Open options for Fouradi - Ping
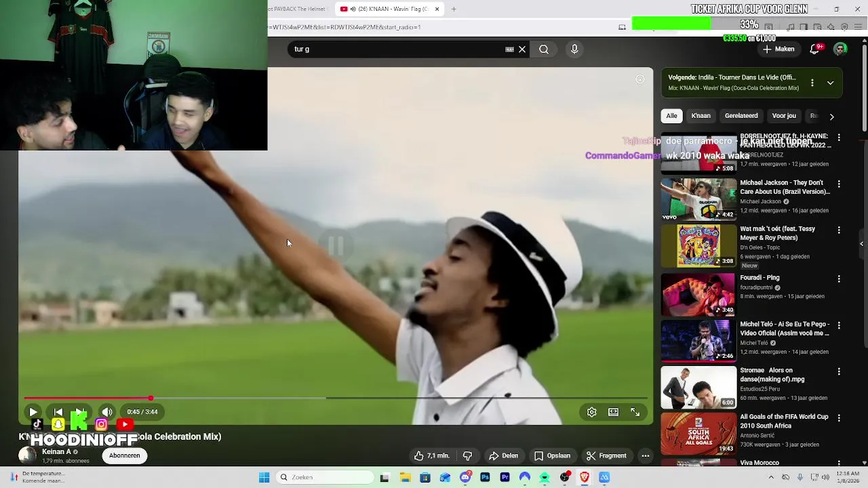Screen dimensions: 868x488 pyautogui.click(x=839, y=279)
